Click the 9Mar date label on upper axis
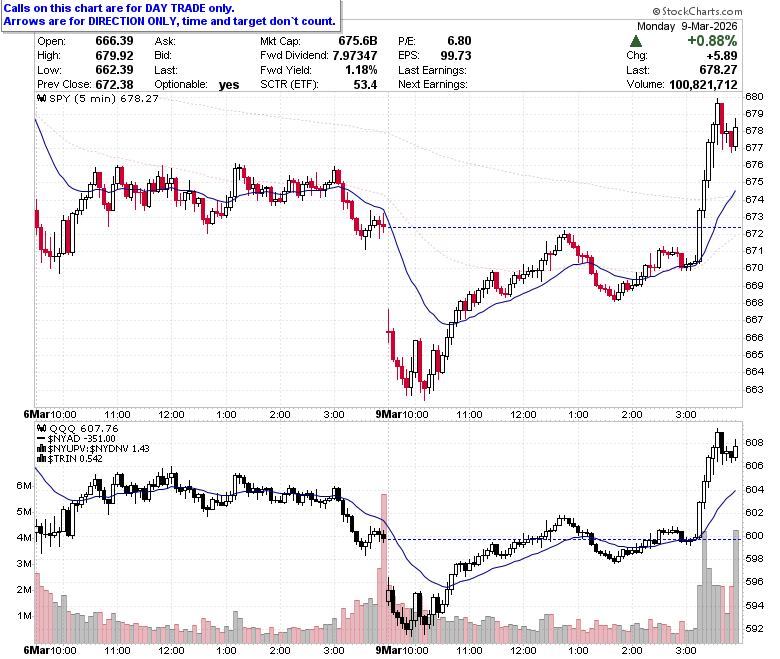The height and width of the screenshot is (659, 780). point(387,414)
